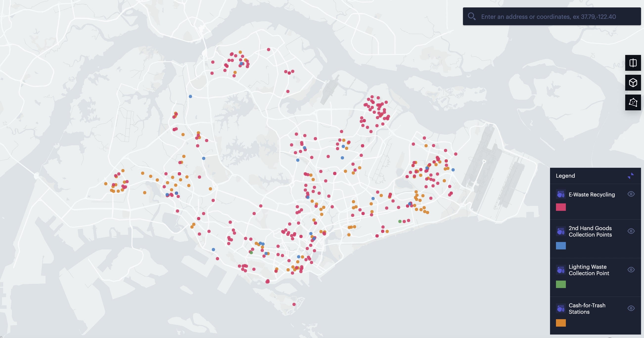Image resolution: width=644 pixels, height=338 pixels.
Task: Select the E-Waste Recycling legend label
Action: 592,194
